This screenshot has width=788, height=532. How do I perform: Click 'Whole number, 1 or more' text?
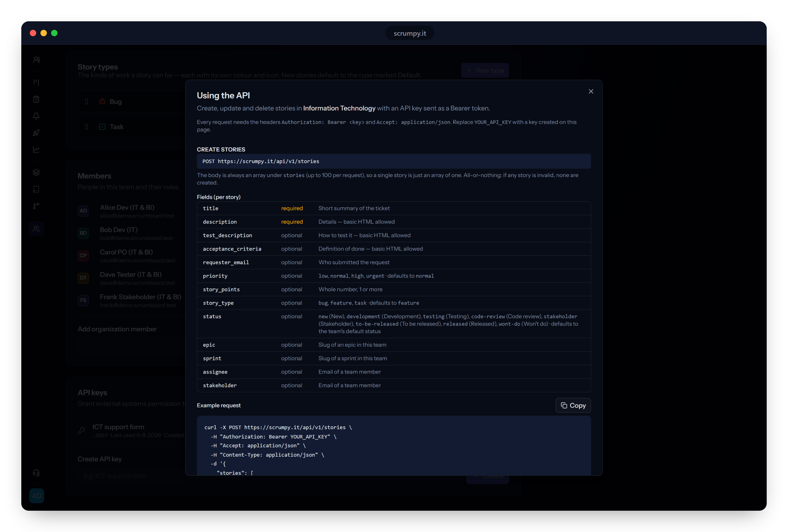point(350,289)
